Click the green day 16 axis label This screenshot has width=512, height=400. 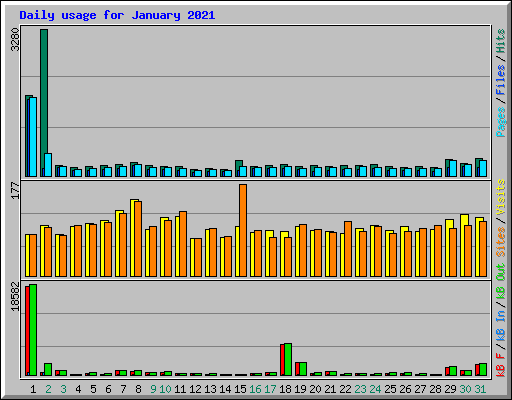pyautogui.click(x=255, y=389)
